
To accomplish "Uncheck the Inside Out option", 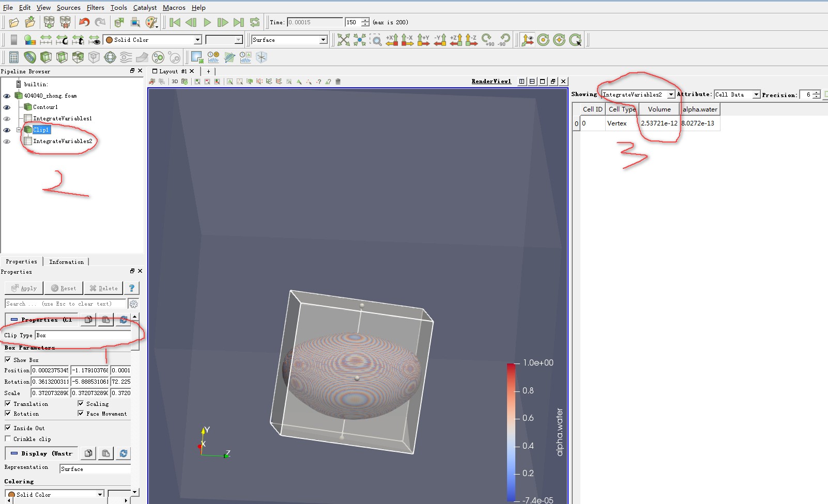I will [8, 428].
